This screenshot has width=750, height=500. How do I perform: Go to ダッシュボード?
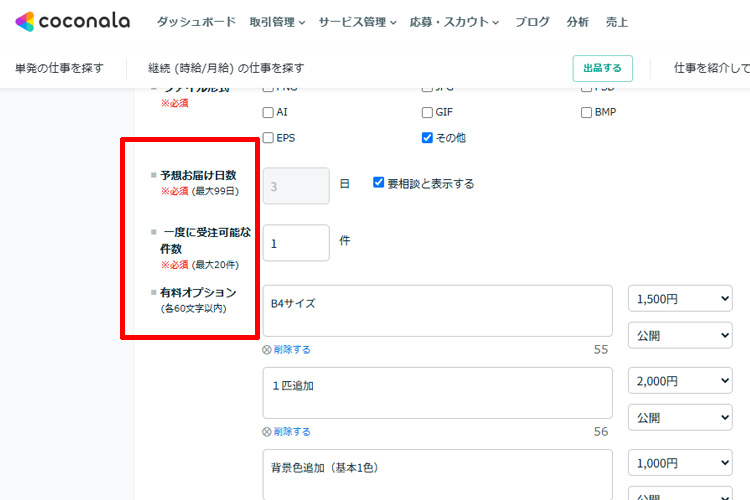pyautogui.click(x=196, y=22)
